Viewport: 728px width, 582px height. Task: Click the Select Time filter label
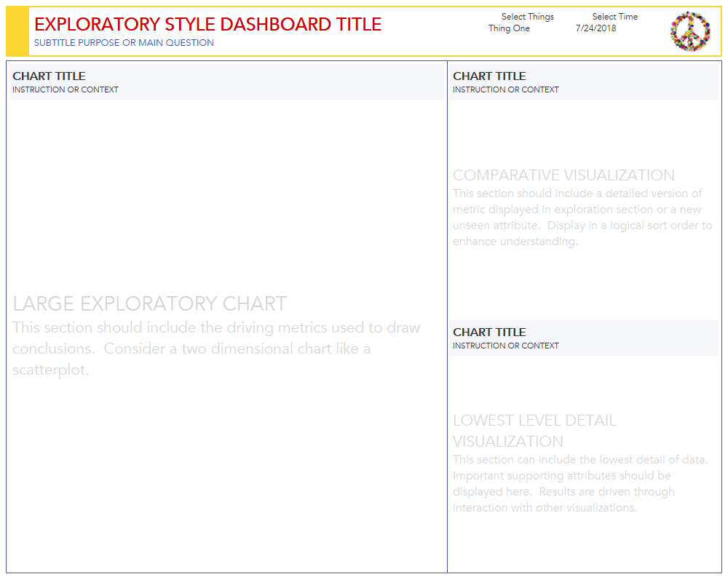coord(614,17)
